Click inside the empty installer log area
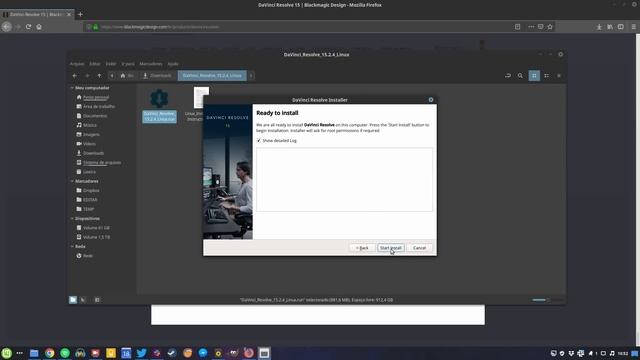Image resolution: width=640 pixels, height=360 pixels. (x=344, y=180)
